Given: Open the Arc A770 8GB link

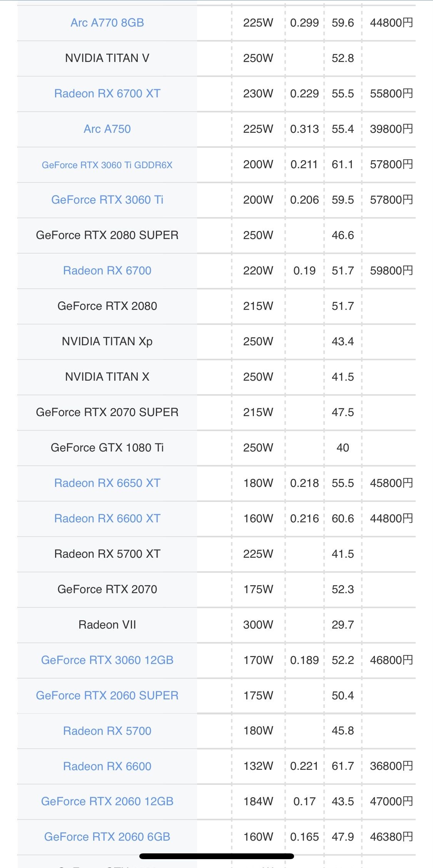Looking at the screenshot, I should 107,23.
